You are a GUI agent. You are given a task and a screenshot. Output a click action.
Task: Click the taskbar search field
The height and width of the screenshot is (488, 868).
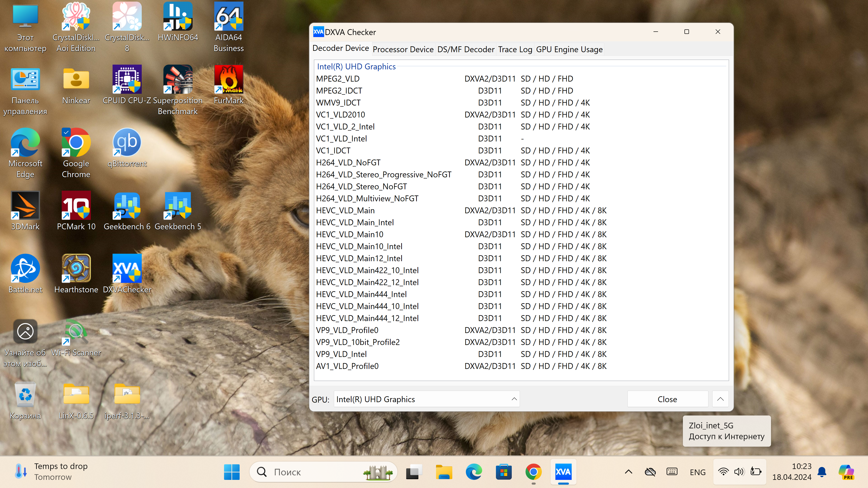click(317, 472)
